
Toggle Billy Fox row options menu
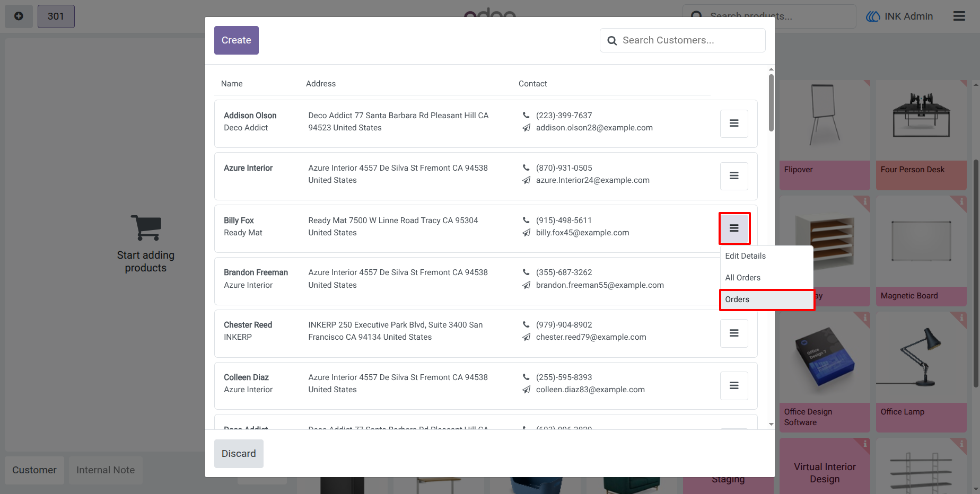pos(734,228)
